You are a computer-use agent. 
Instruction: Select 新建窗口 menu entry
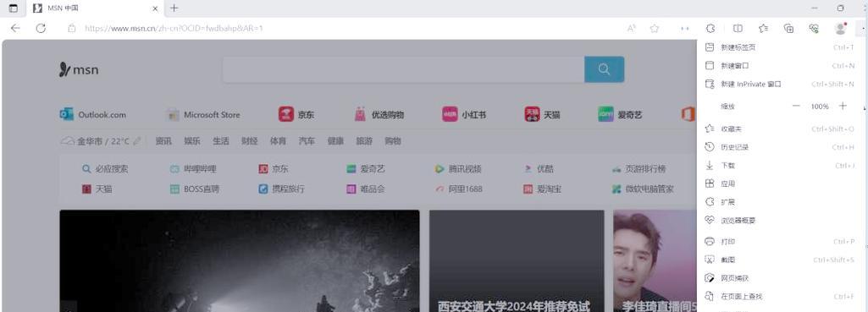[780, 66]
